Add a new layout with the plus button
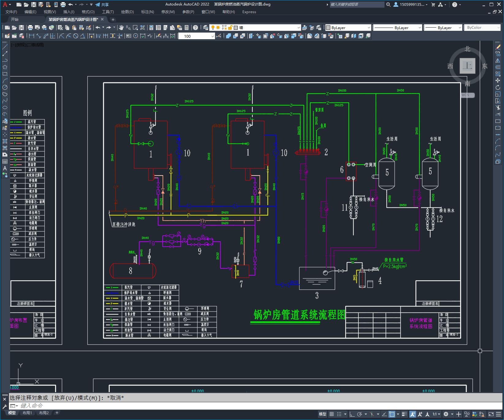 pyautogui.click(x=57, y=413)
